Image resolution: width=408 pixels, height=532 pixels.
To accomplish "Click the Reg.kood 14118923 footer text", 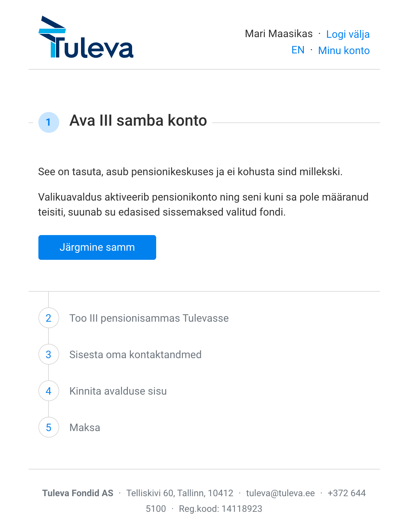I will click(221, 509).
